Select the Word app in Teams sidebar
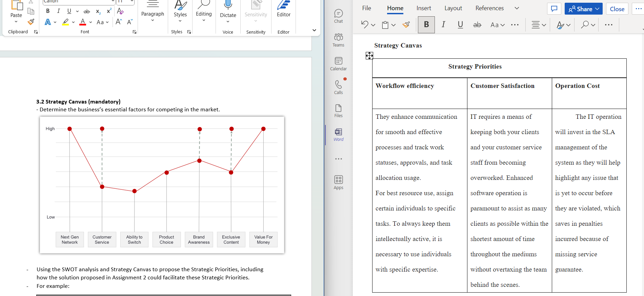The height and width of the screenshot is (296, 644). (338, 134)
